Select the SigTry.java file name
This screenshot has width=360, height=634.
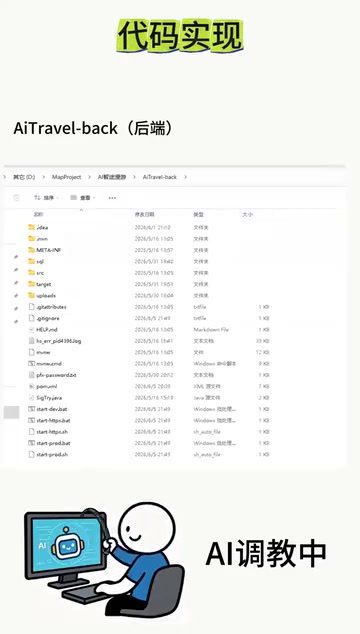pyautogui.click(x=49, y=397)
